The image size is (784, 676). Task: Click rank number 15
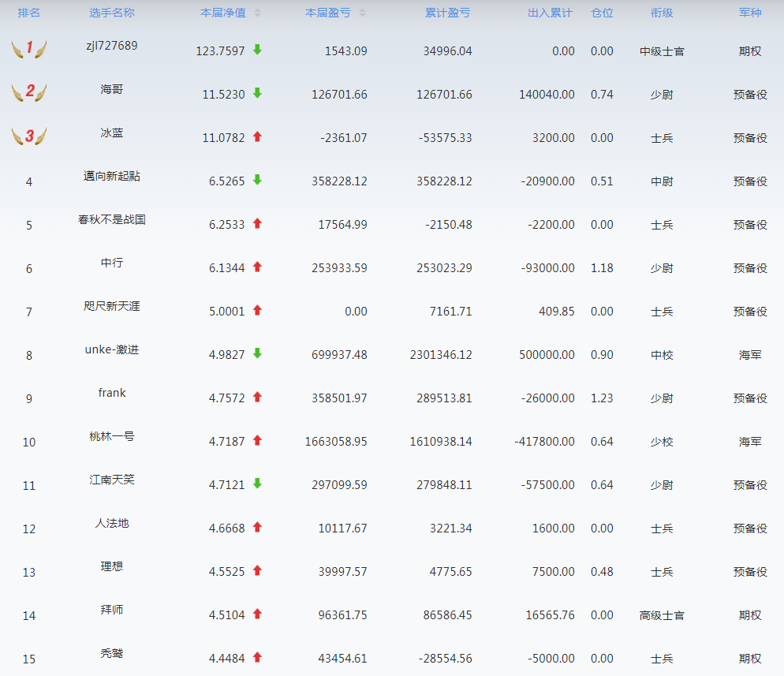pos(29,659)
